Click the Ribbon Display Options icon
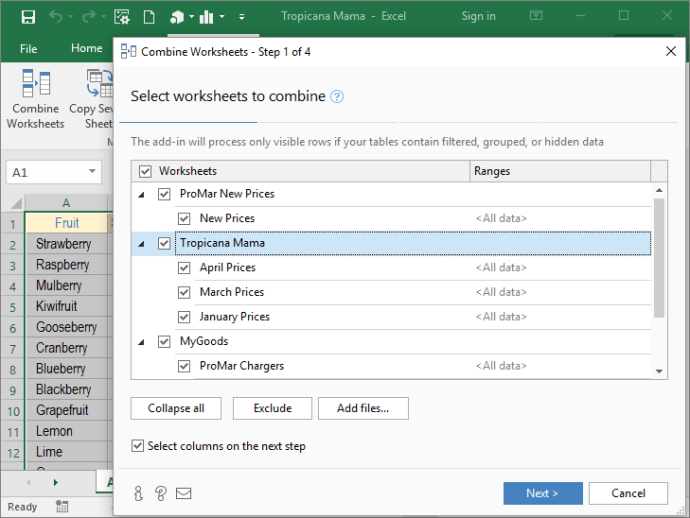Image resolution: width=690 pixels, height=518 pixels. (x=536, y=16)
